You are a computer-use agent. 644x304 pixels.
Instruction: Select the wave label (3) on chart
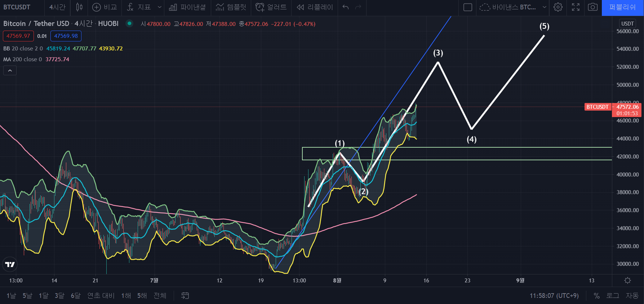click(438, 53)
